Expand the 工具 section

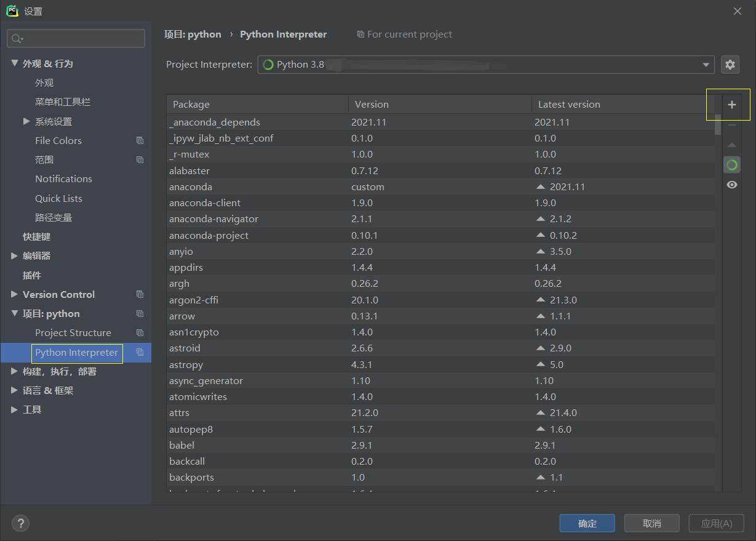(15, 410)
